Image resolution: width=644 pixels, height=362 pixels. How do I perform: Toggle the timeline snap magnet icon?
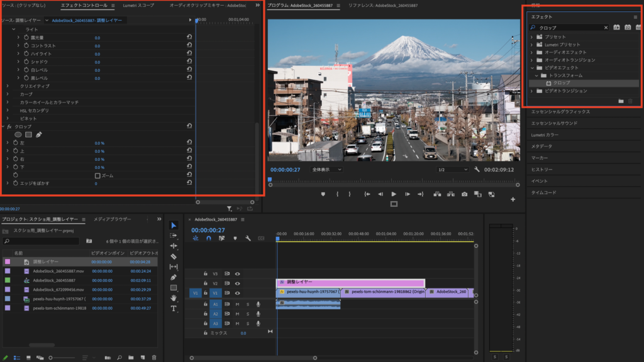pos(209,238)
